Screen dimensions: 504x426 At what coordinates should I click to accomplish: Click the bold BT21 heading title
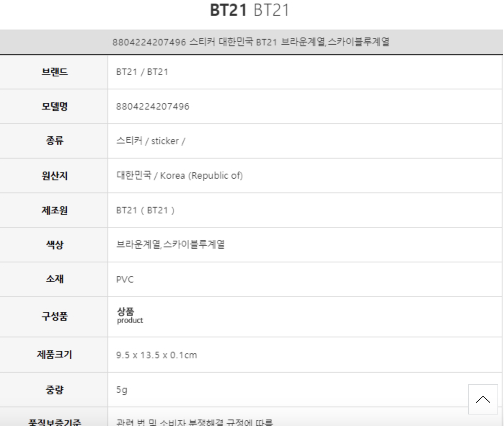pos(229,10)
